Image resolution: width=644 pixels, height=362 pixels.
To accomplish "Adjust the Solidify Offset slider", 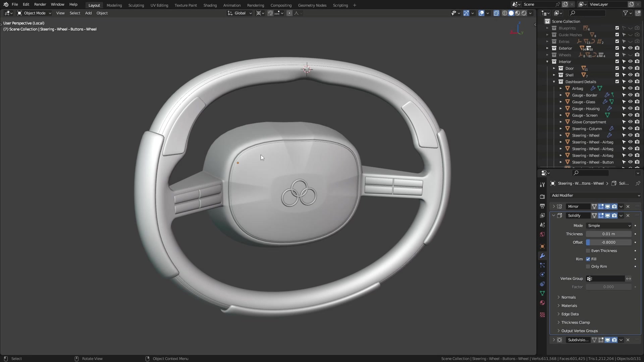I will (609, 242).
